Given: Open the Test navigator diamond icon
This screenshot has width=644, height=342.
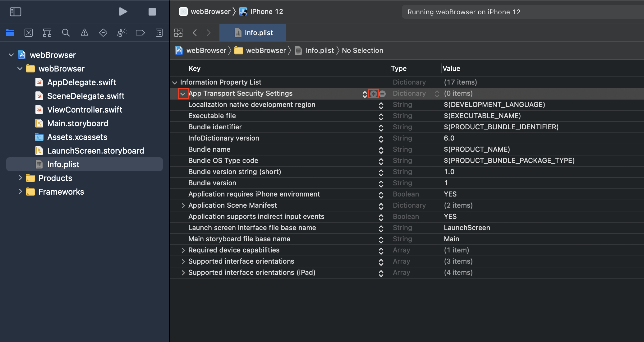Looking at the screenshot, I should [x=103, y=33].
